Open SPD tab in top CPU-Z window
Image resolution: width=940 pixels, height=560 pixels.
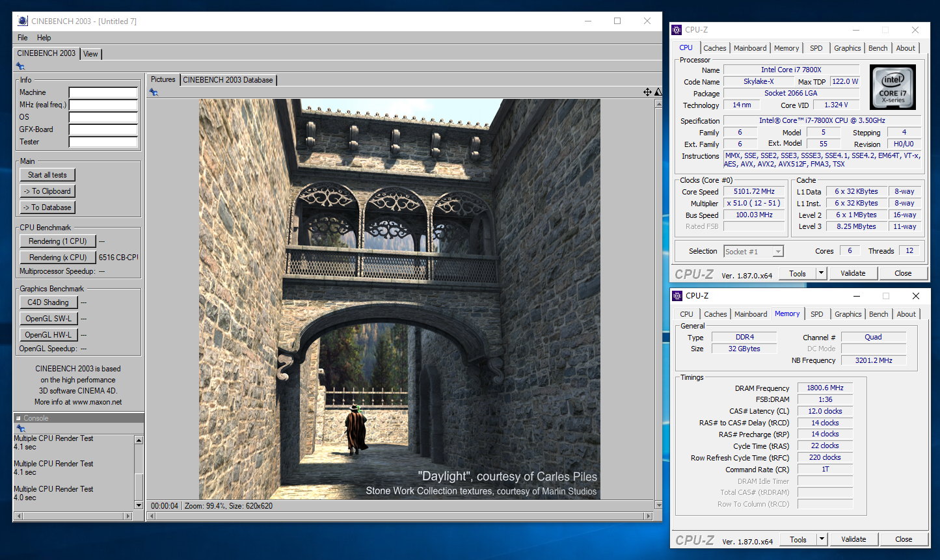pos(816,48)
